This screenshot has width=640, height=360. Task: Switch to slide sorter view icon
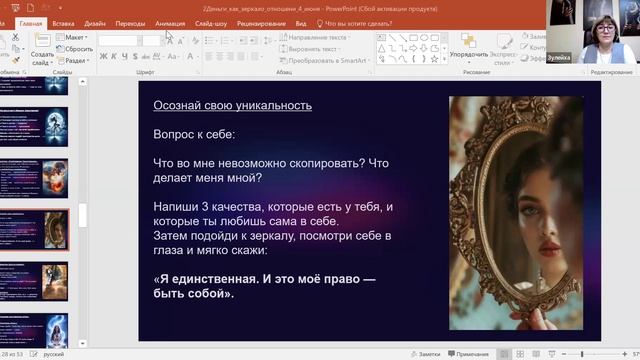(x=520, y=354)
